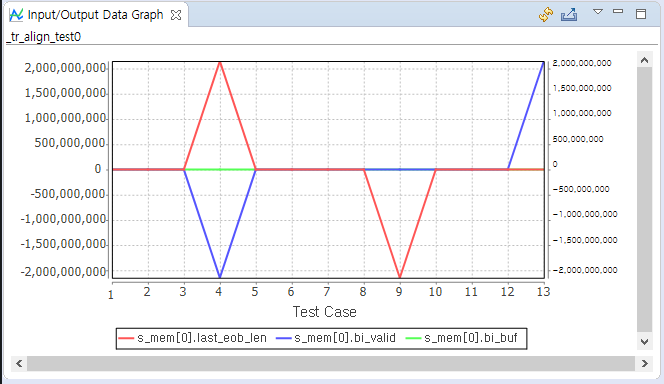Click the red trough at test case 9

coord(400,276)
